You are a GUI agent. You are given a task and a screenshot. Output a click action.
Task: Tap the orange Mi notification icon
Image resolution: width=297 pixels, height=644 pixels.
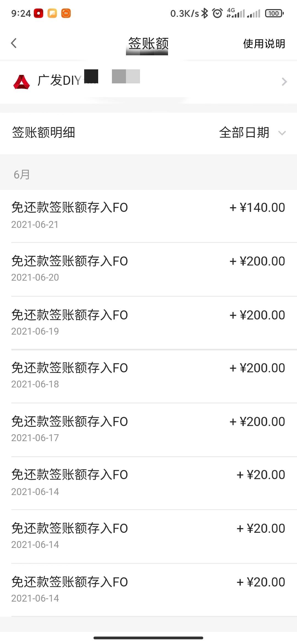[66, 13]
